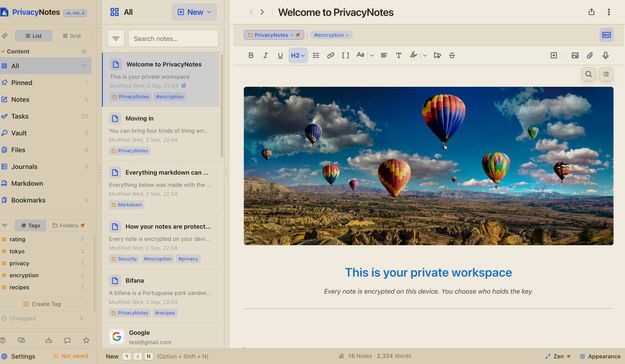Insert a link with the chain icon
Screen dimensions: 625x364
(330, 55)
